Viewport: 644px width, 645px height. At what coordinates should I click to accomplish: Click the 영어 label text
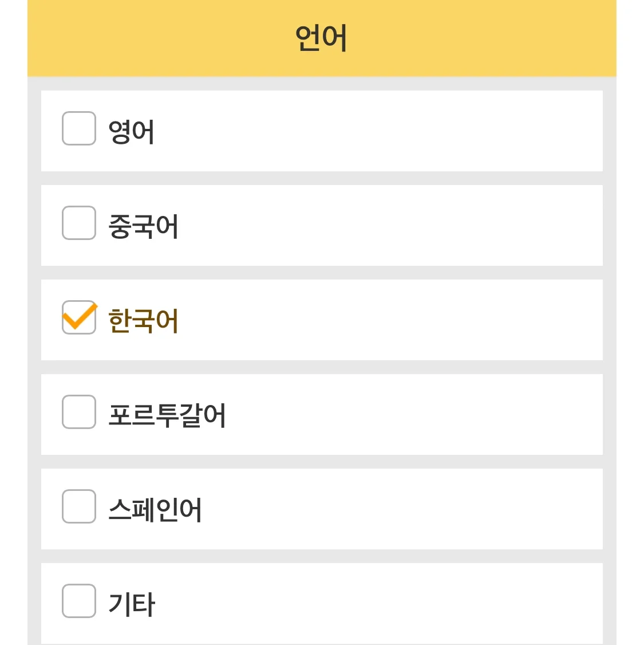(x=132, y=131)
